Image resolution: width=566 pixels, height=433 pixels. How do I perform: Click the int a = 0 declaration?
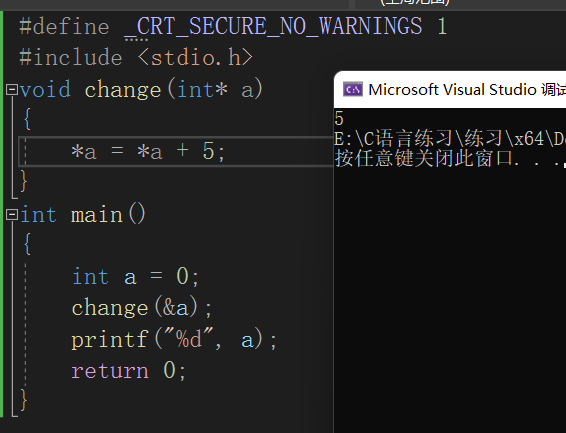pos(135,277)
